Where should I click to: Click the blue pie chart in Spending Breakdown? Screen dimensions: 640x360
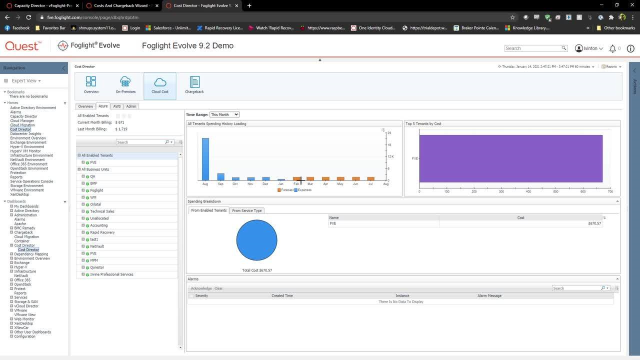pos(257,240)
